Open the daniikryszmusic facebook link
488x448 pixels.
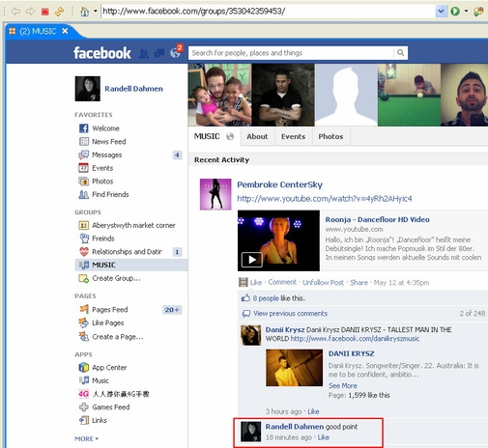(x=355, y=339)
